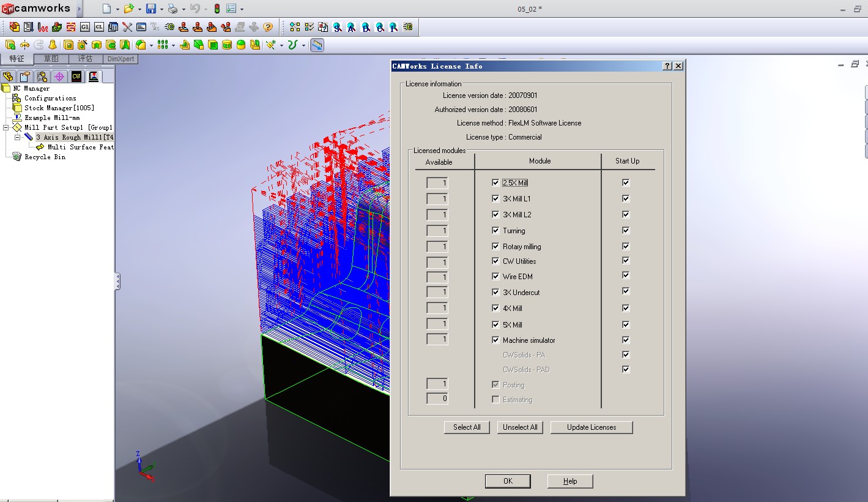Toggle Start Up checkbox for 4X Mill
Screen dimensions: 868x502
[626, 307]
